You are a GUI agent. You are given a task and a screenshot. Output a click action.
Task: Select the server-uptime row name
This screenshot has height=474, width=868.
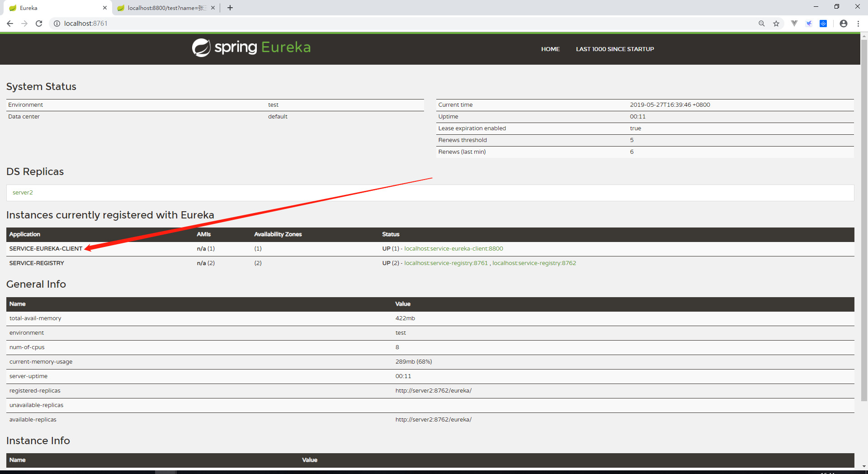pyautogui.click(x=28, y=376)
